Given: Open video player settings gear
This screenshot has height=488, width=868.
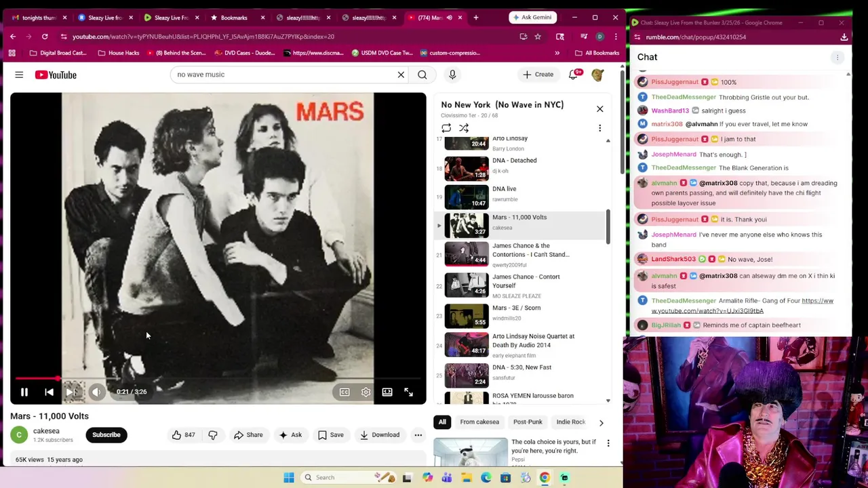Looking at the screenshot, I should click(366, 392).
